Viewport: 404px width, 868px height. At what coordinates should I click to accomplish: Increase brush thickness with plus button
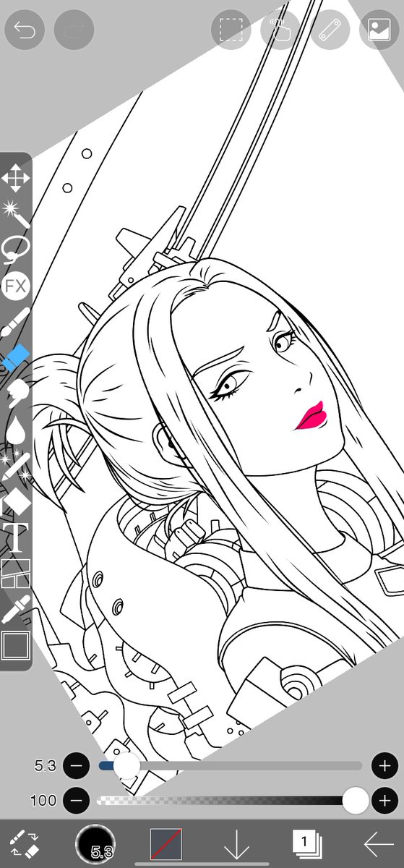click(x=384, y=765)
